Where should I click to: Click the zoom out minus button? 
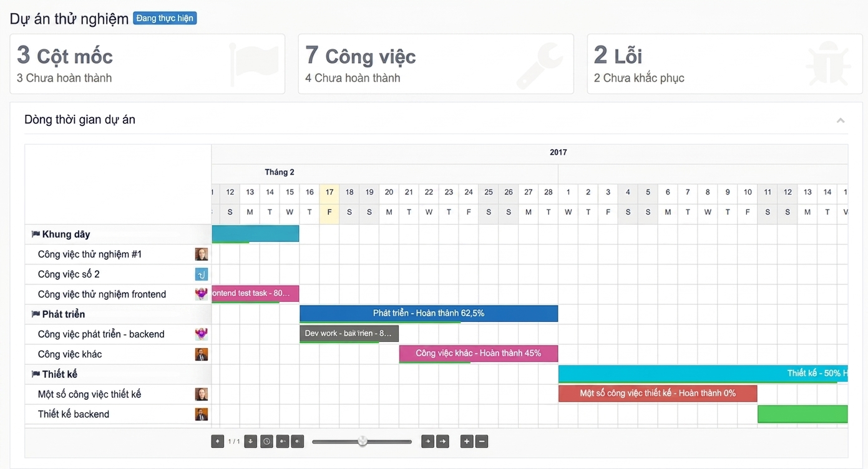tap(482, 442)
